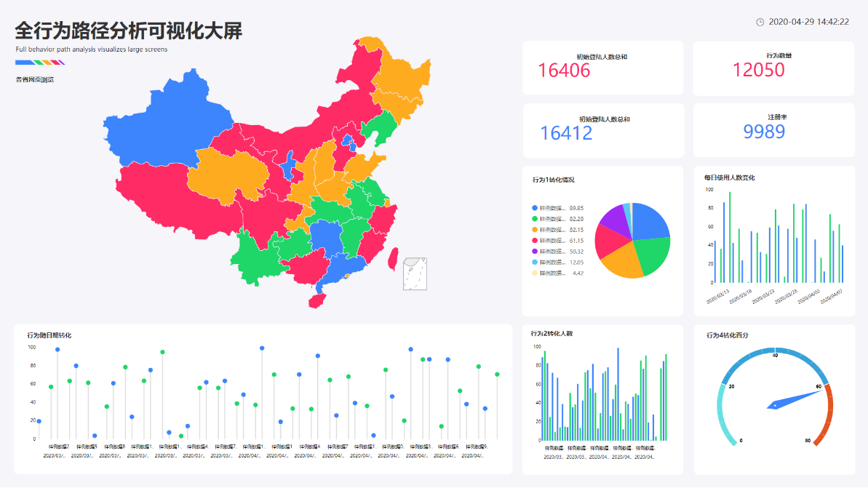Select the purple slice of the pie chart

(x=616, y=220)
